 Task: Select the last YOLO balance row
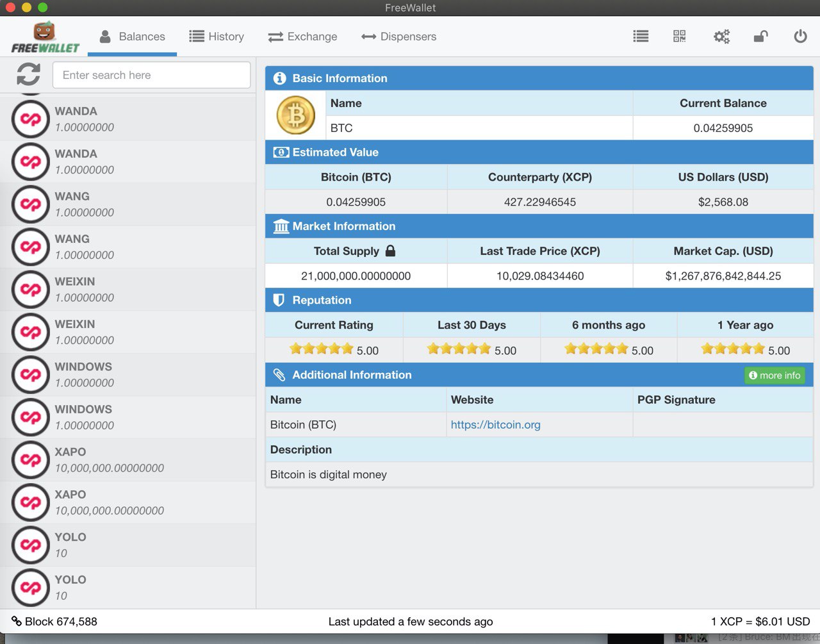tap(128, 588)
